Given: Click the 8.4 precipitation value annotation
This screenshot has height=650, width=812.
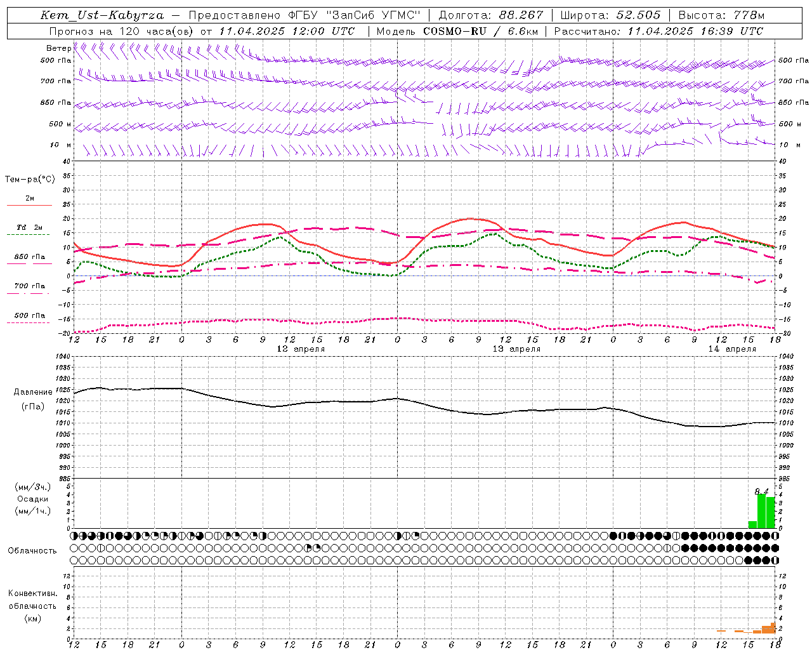Looking at the screenshot, I should click(761, 491).
